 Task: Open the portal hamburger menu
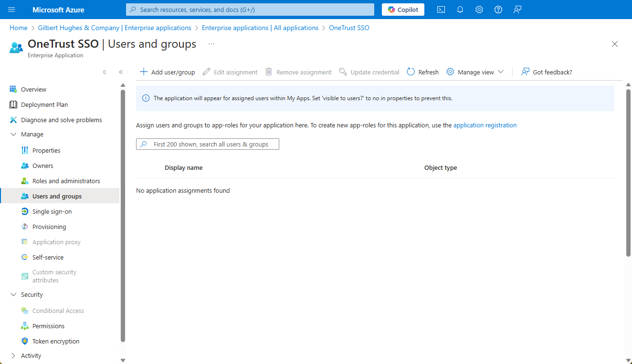tap(11, 10)
